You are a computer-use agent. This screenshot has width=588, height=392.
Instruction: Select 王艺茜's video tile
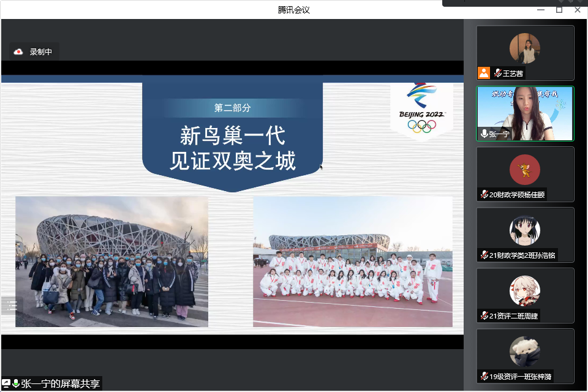525,53
